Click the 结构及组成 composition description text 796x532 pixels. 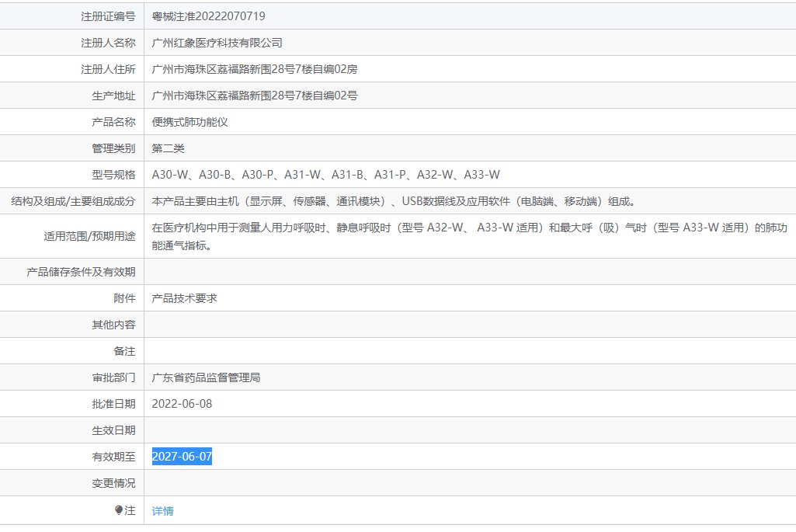pyautogui.click(x=394, y=201)
